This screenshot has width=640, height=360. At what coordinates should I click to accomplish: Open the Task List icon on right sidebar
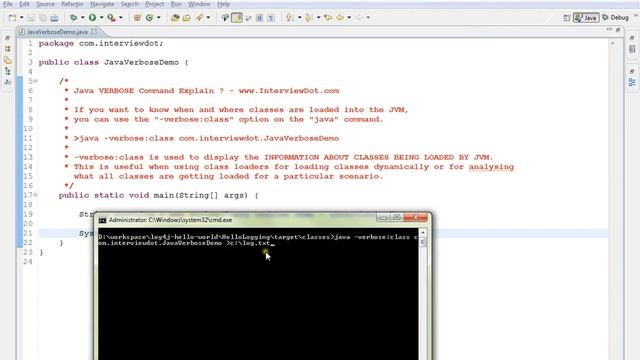pos(632,49)
